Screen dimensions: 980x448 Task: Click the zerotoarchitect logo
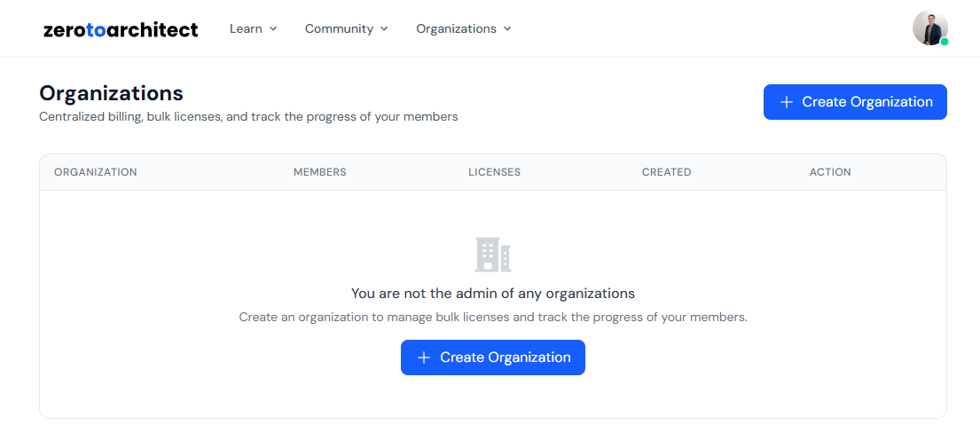point(121,29)
